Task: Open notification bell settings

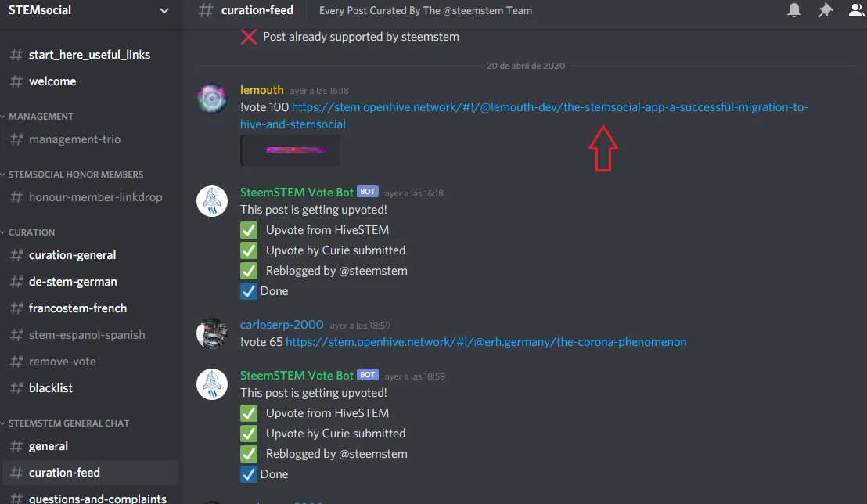Action: [x=794, y=10]
